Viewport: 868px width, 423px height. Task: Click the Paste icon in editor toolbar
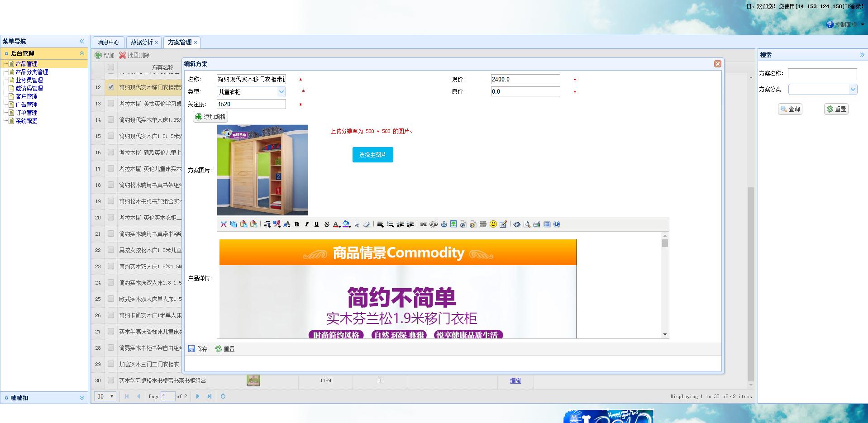(243, 224)
